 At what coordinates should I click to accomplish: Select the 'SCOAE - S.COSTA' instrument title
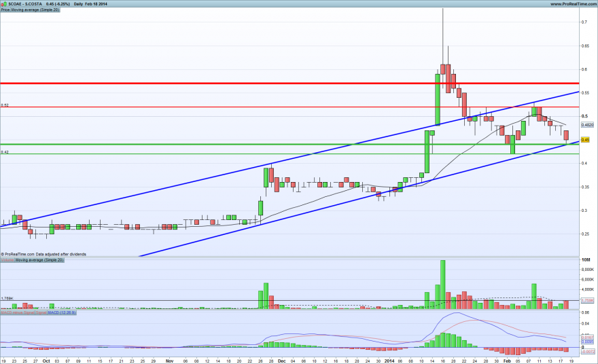click(26, 4)
